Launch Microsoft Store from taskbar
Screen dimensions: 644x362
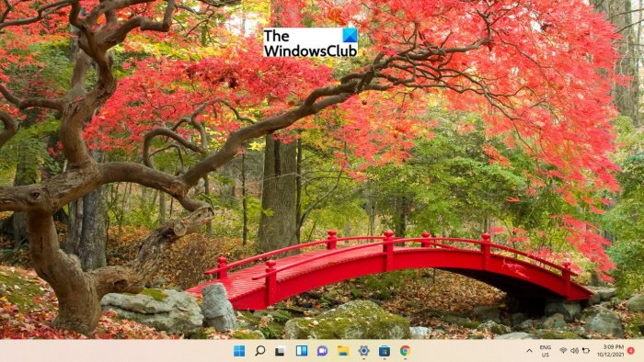click(385, 351)
